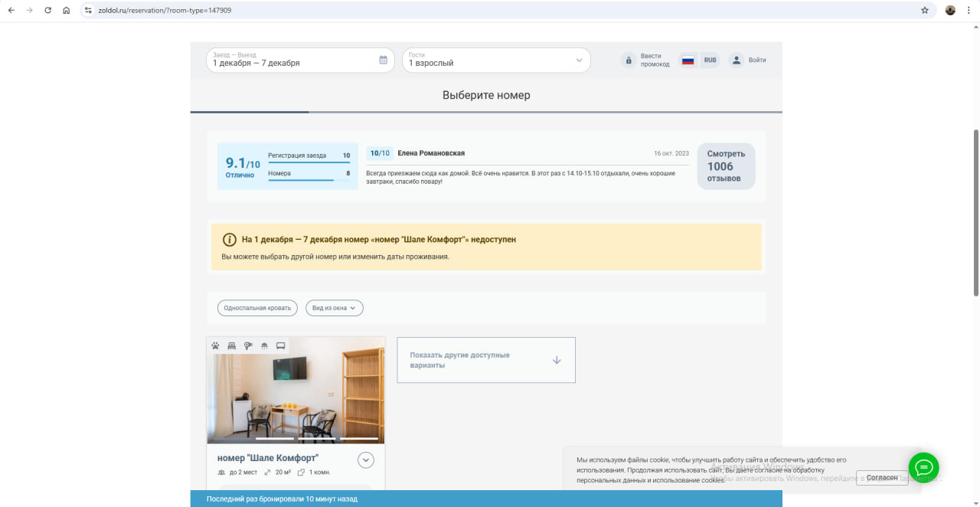Click the pets allowed paw icon

coord(216,345)
